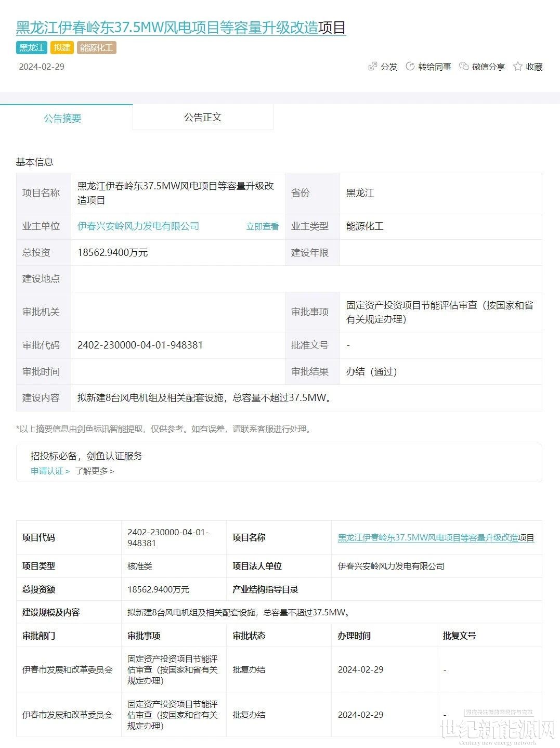Select the date 2024-02-29 under title

coord(42,67)
